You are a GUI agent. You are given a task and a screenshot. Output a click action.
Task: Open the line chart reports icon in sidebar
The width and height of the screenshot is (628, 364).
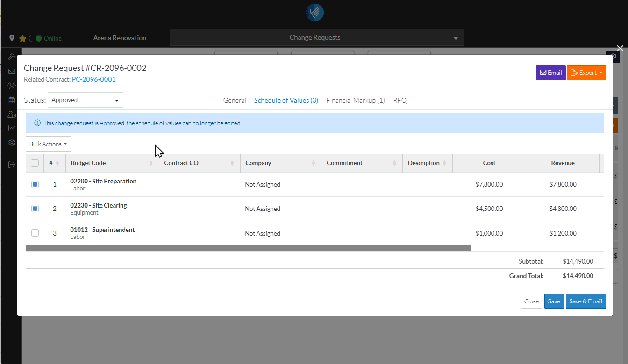[12, 128]
